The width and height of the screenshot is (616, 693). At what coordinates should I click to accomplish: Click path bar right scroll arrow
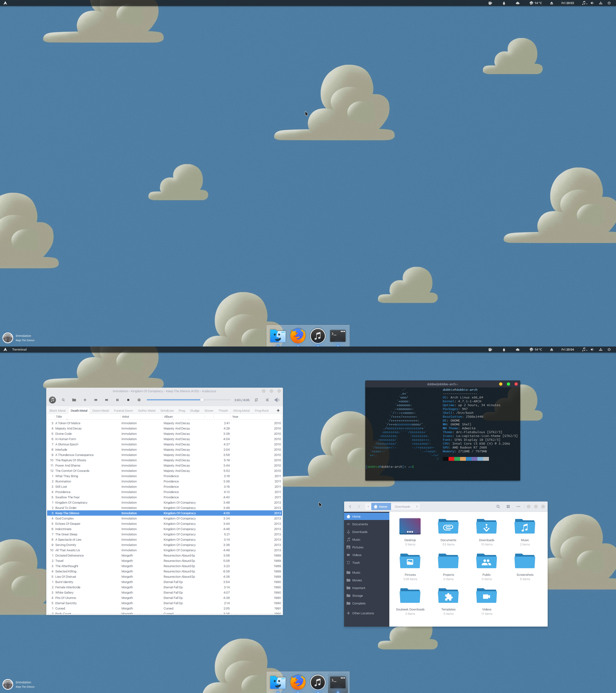click(417, 507)
